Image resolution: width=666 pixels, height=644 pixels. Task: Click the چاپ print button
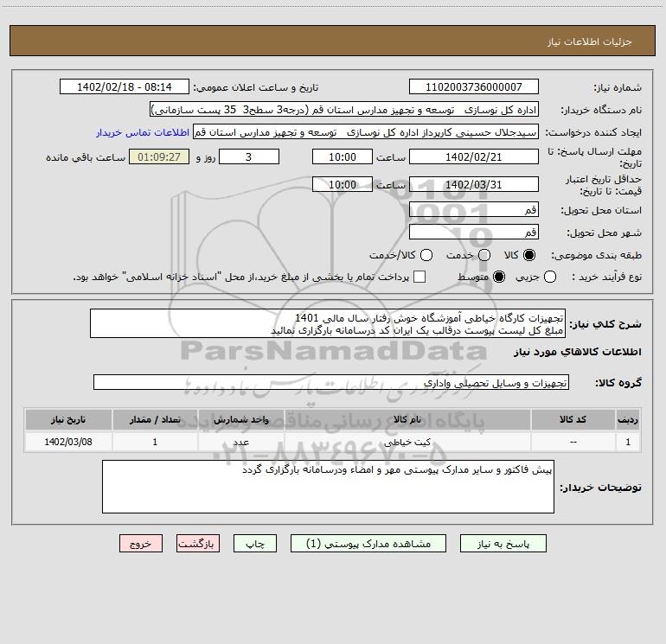(x=255, y=544)
